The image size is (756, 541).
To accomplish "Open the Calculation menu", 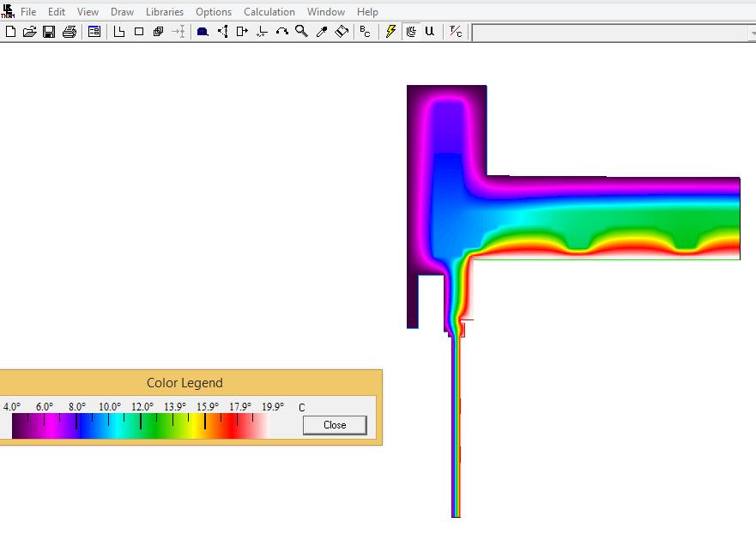I will coord(269,11).
